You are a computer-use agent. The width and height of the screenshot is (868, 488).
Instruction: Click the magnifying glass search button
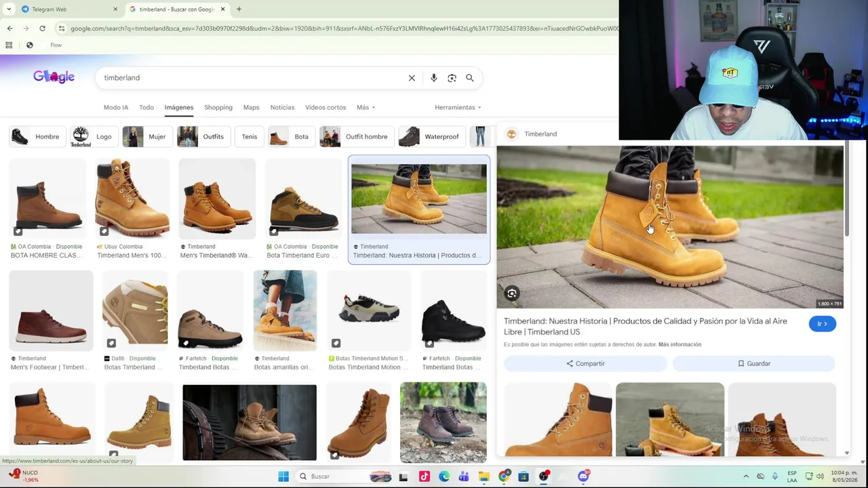tap(469, 78)
